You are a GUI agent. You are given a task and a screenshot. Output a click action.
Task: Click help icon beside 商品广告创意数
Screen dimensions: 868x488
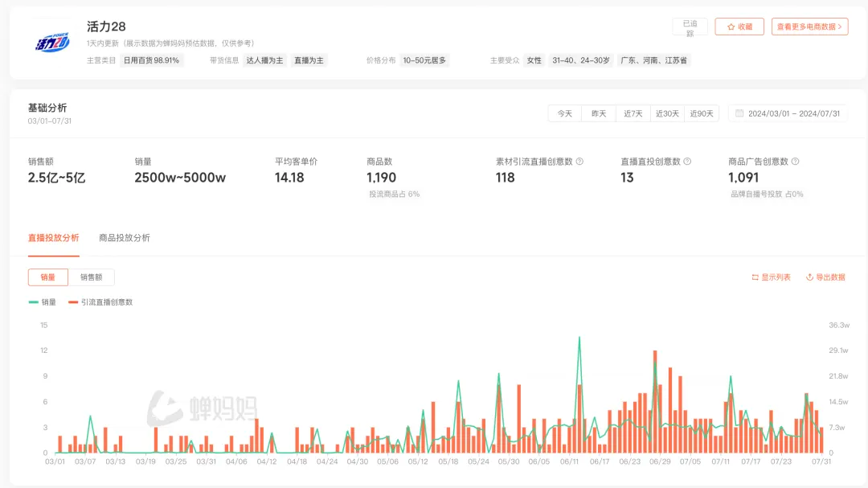pos(795,162)
